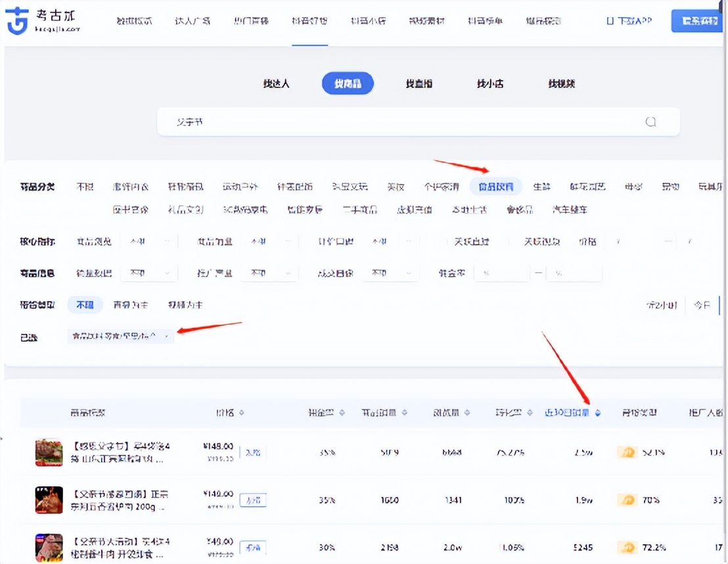Image resolution: width=728 pixels, height=564 pixels.
Task: Click blue tag button in ¥149.00 row
Action: point(252,500)
